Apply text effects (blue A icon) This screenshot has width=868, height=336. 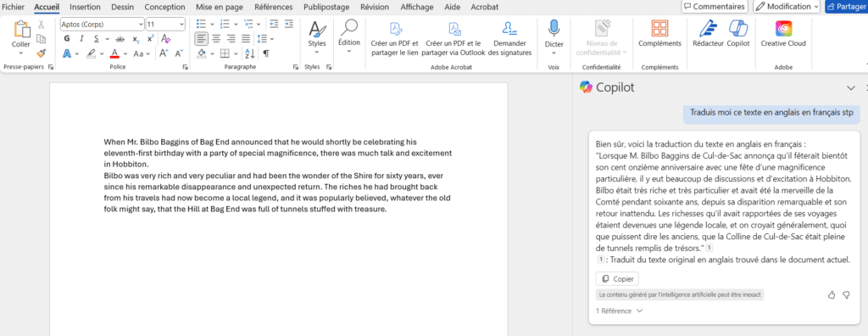click(x=67, y=53)
